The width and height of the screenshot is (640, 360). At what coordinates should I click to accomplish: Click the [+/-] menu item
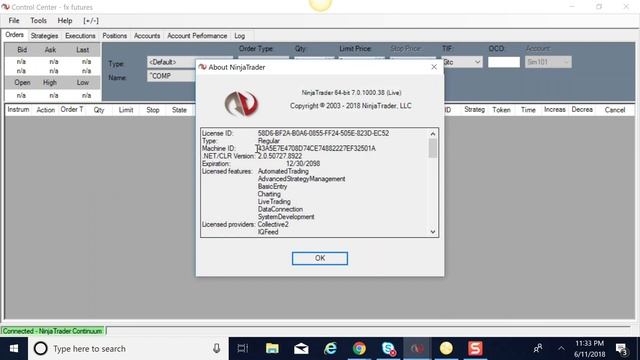(91, 20)
